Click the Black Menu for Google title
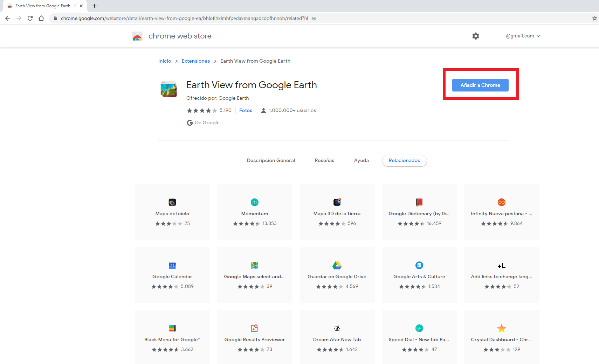The image size is (599, 364). point(172,339)
